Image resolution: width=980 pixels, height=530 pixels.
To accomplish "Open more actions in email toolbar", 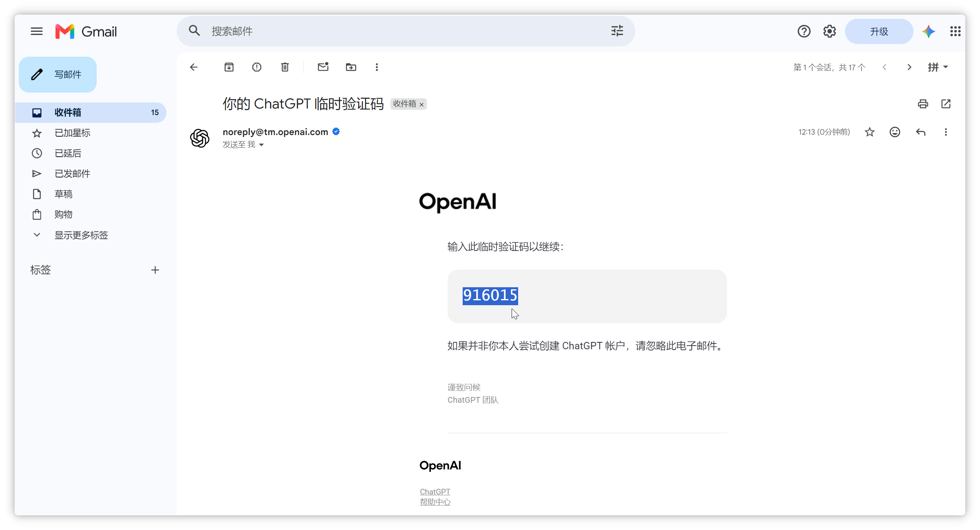I will [x=377, y=67].
